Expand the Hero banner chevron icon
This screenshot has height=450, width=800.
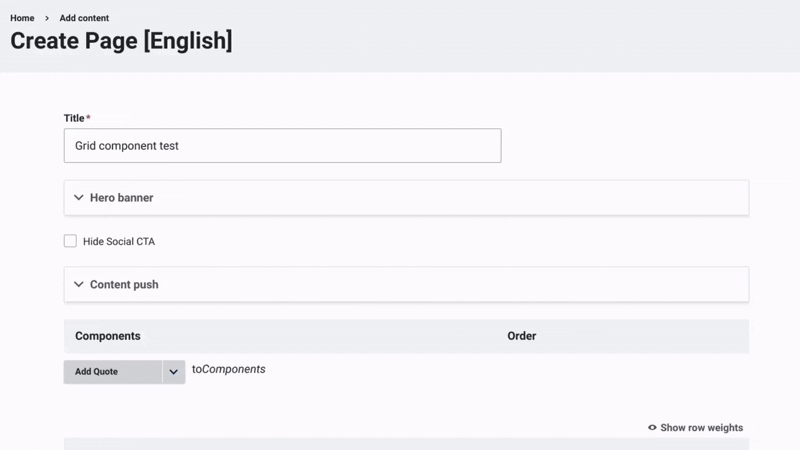[79, 198]
